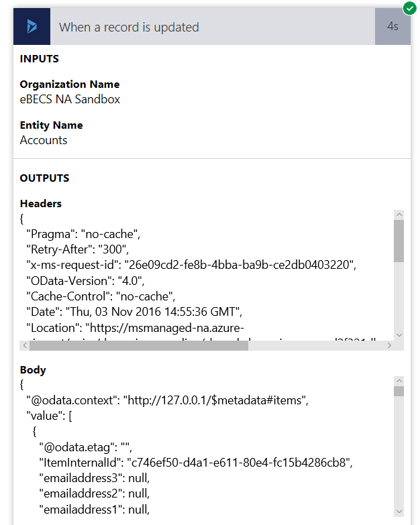
Task: Select the 'Accounts' entity name value
Action: (44, 140)
